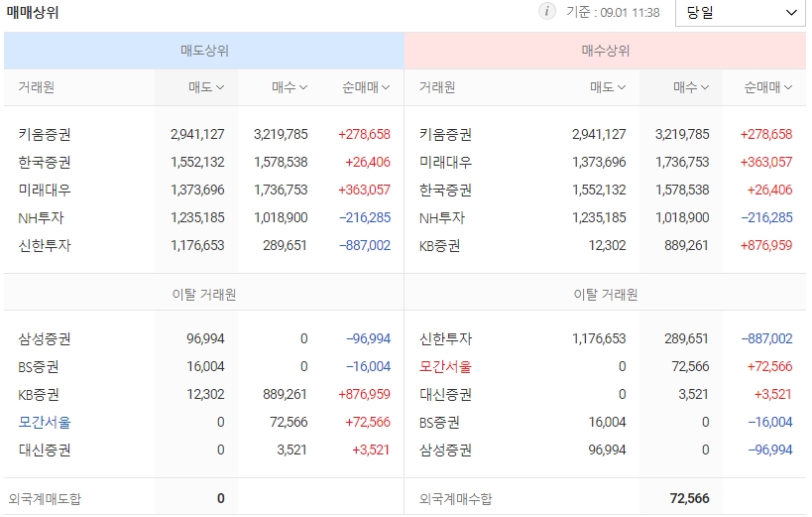
Task: Click 거래원 column header in 매도상위
Action: pyautogui.click(x=37, y=87)
